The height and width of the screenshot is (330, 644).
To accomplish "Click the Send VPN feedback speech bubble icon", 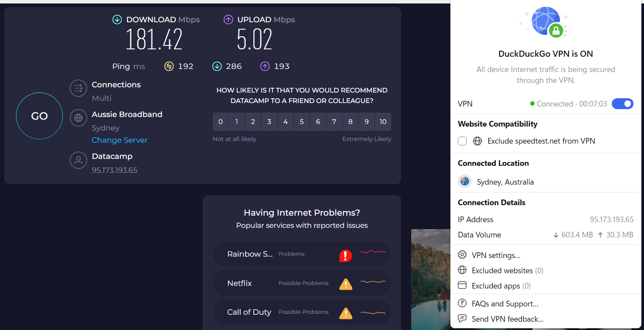I will click(x=462, y=319).
